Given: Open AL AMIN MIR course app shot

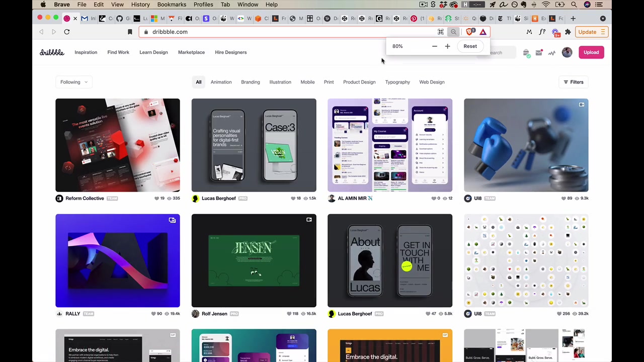Looking at the screenshot, I should tap(390, 145).
